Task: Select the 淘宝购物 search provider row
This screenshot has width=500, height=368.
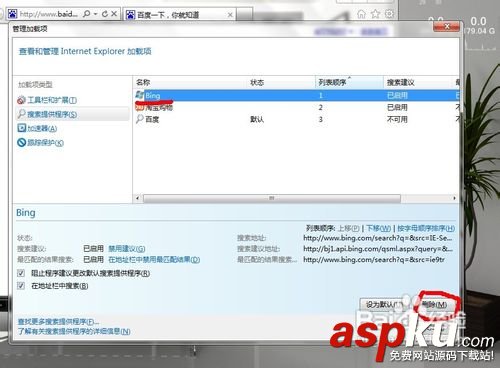Action: click(296, 107)
